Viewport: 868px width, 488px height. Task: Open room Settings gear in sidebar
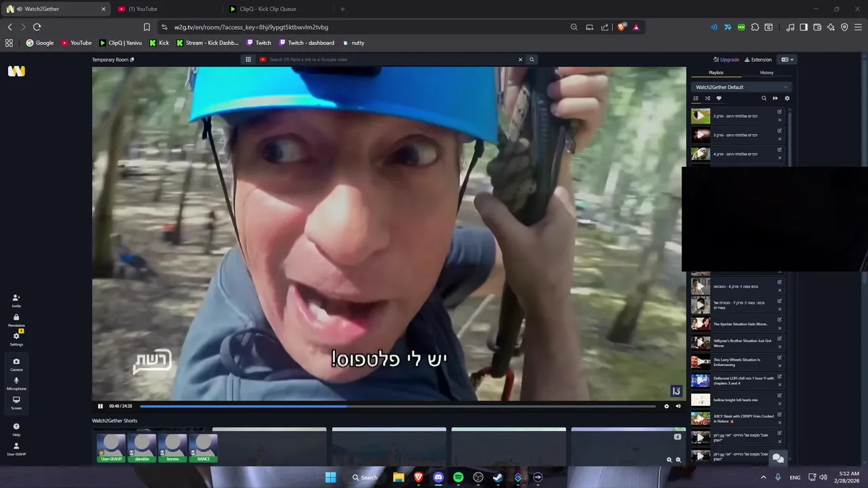click(16, 339)
